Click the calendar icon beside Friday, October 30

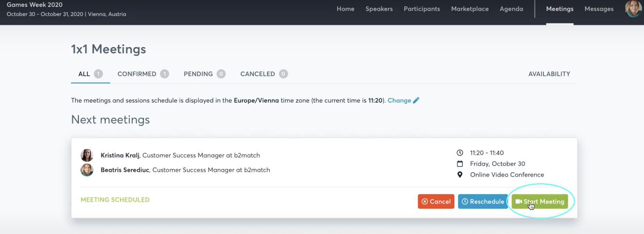[x=460, y=164]
